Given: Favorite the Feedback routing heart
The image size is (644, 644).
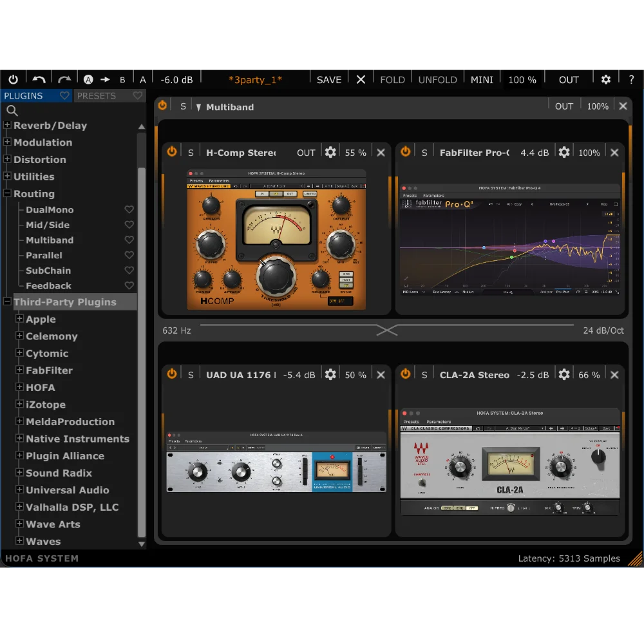Looking at the screenshot, I should click(129, 285).
